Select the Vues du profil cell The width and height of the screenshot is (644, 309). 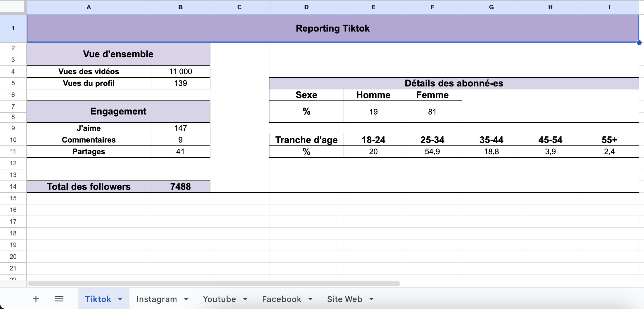click(x=89, y=83)
